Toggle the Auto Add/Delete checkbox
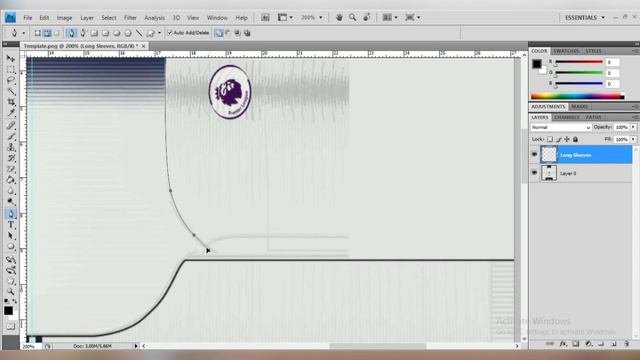The width and height of the screenshot is (640, 360). click(170, 33)
